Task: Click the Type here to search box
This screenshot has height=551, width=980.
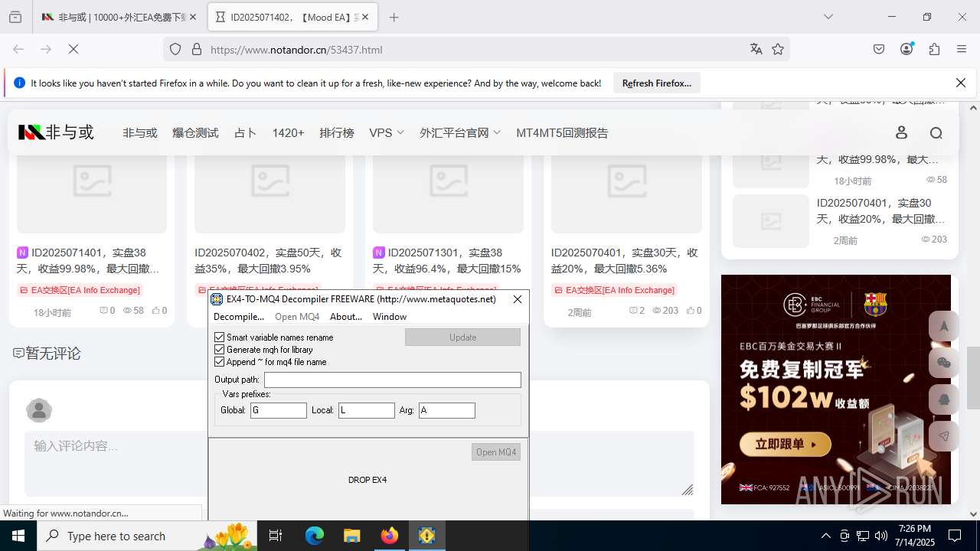Action: 148,536
